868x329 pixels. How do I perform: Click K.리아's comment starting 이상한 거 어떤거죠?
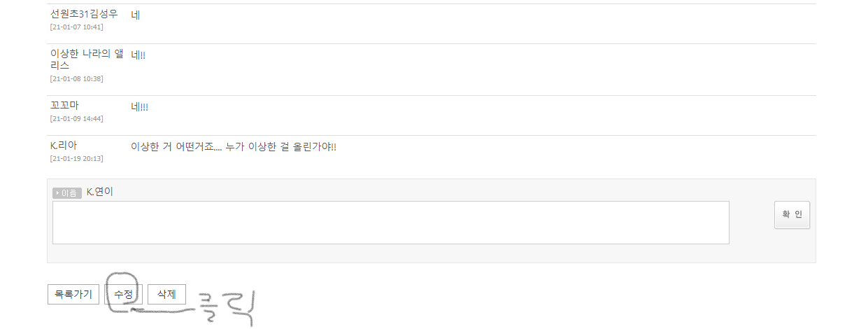click(x=234, y=147)
